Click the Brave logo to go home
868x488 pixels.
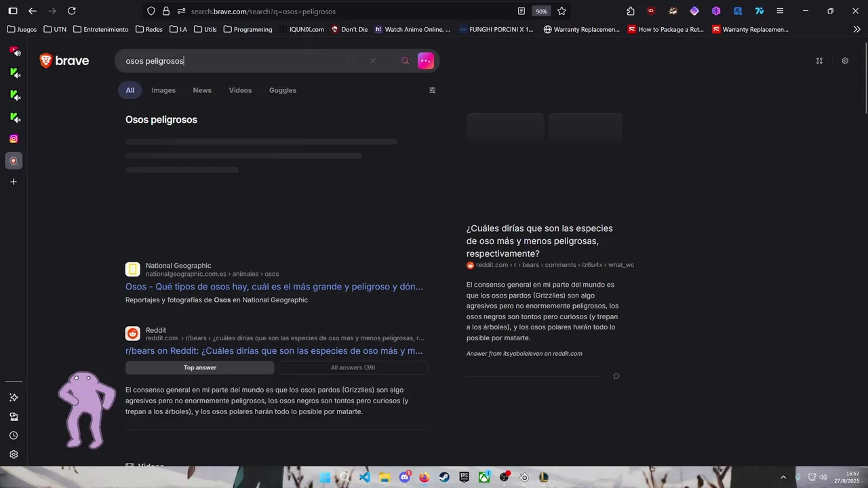pyautogui.click(x=64, y=60)
